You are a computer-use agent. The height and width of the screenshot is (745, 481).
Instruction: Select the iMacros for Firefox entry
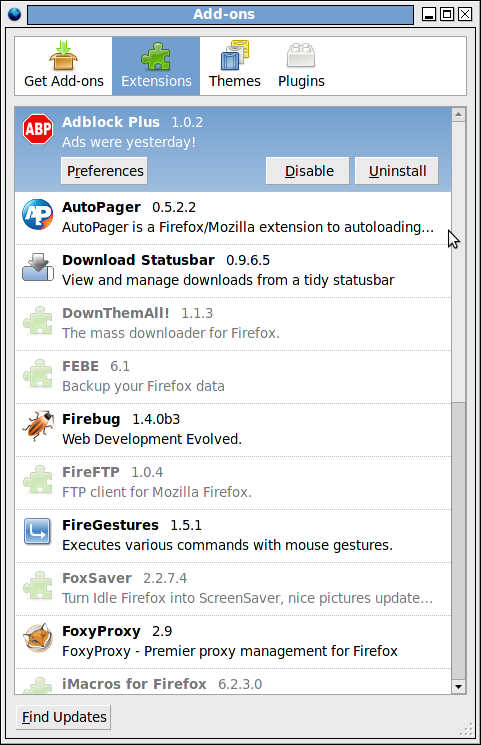point(233,682)
